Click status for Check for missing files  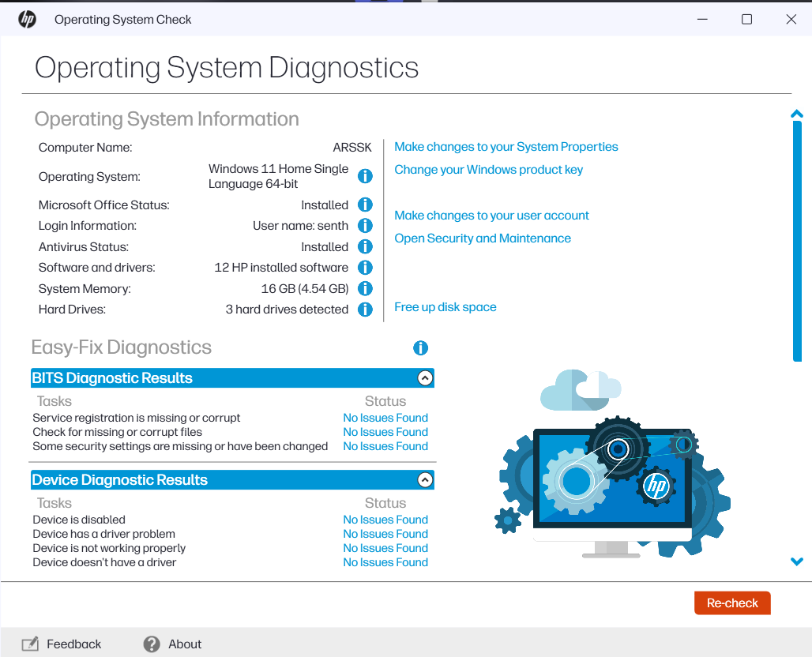click(x=385, y=432)
